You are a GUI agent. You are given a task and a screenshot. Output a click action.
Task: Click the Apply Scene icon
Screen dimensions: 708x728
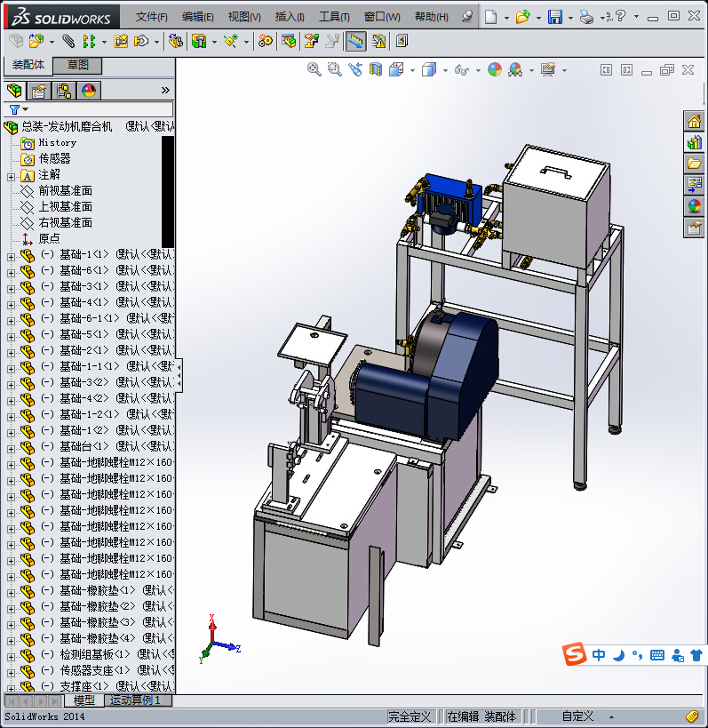click(x=515, y=69)
